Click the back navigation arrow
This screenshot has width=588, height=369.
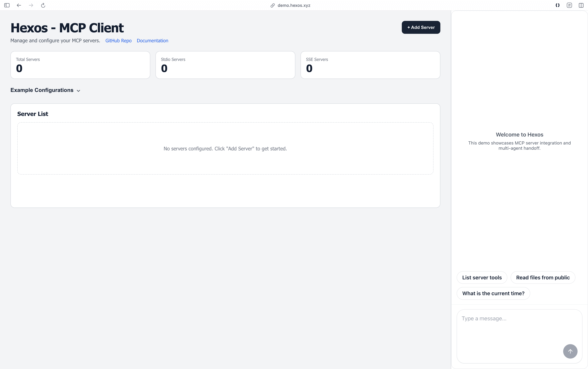pyautogui.click(x=19, y=5)
